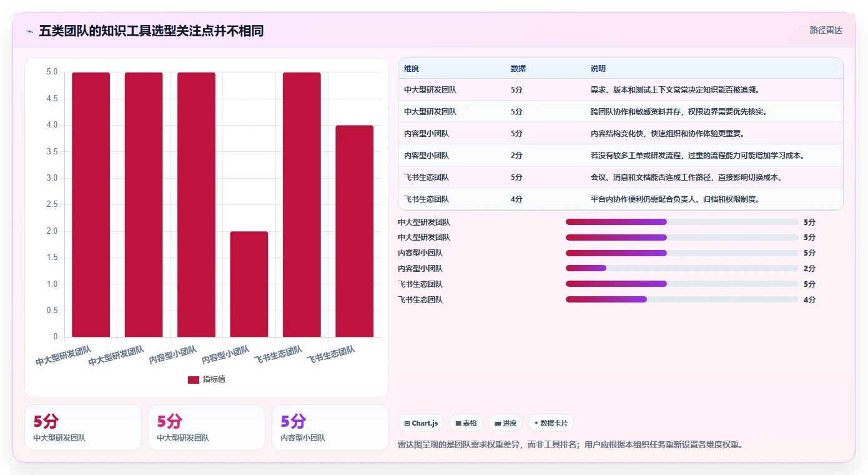Screen dimensions: 868x475
Task: Select the row describing 平台内协作便利仍需配合负责人
Action: (x=620, y=199)
